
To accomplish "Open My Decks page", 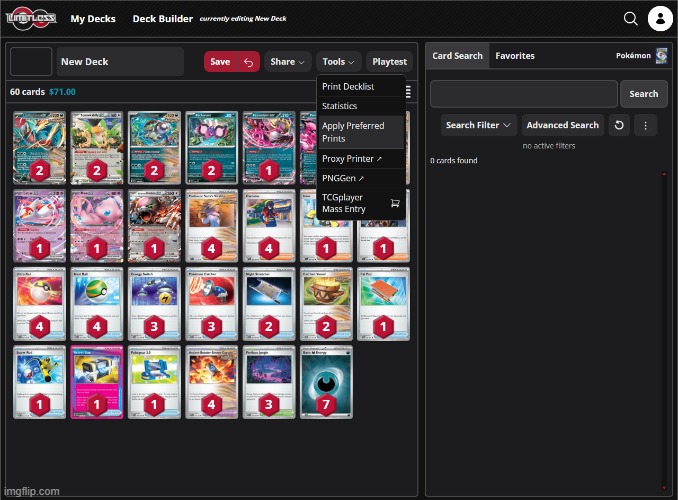I will (x=93, y=19).
